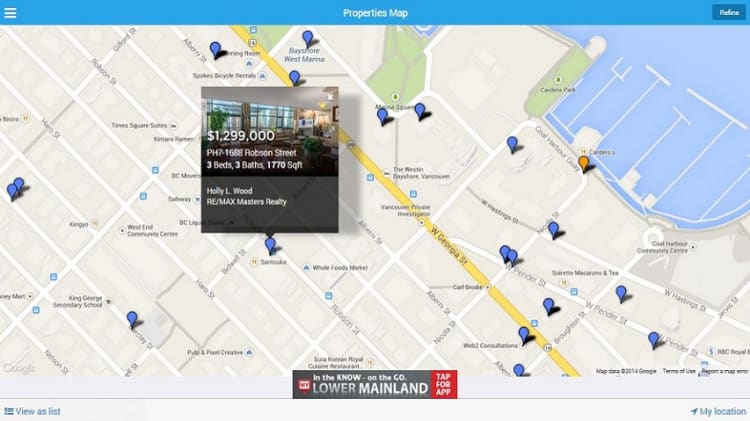Click the Pulp & Pixel Creative label
Screen dimensions: 750x421
[215, 352]
